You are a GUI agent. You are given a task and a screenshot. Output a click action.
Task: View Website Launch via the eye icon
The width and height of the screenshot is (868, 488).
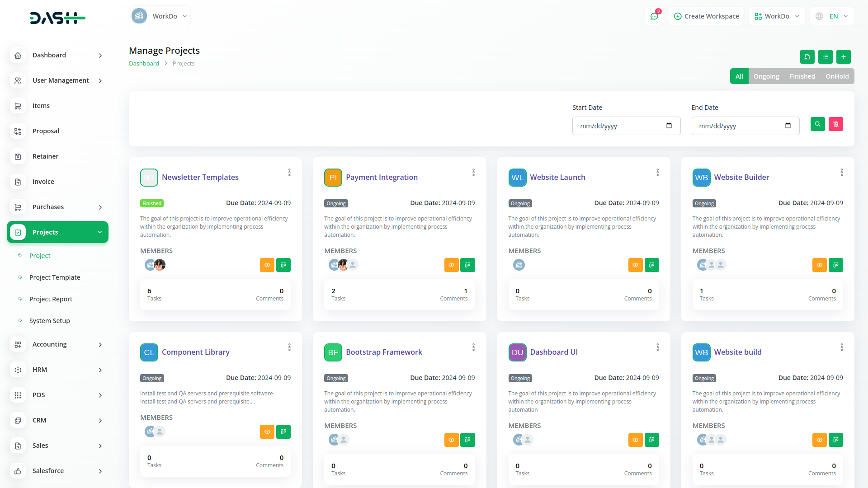[635, 265]
